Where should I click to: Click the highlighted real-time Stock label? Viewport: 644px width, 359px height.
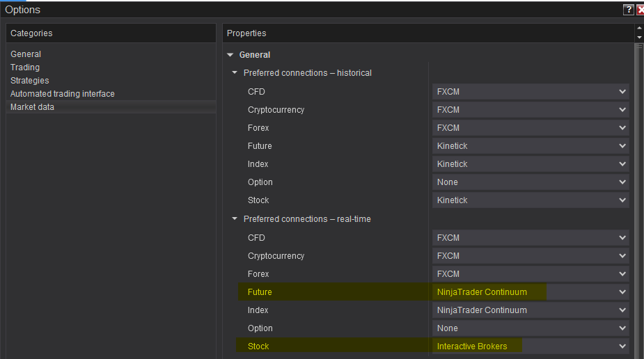[258, 346]
